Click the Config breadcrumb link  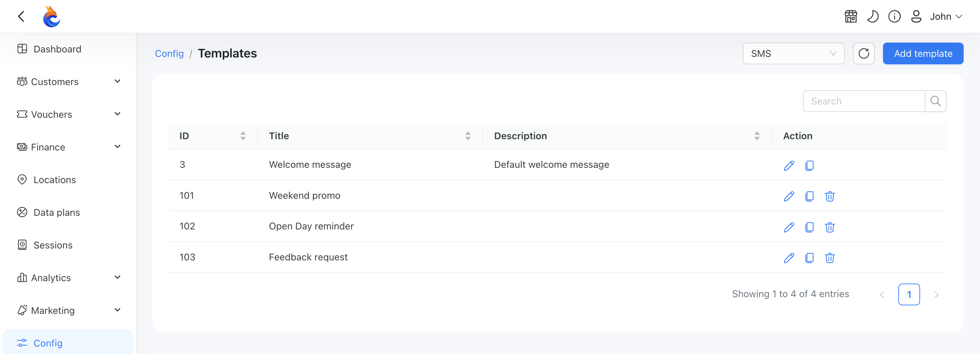coord(169,54)
